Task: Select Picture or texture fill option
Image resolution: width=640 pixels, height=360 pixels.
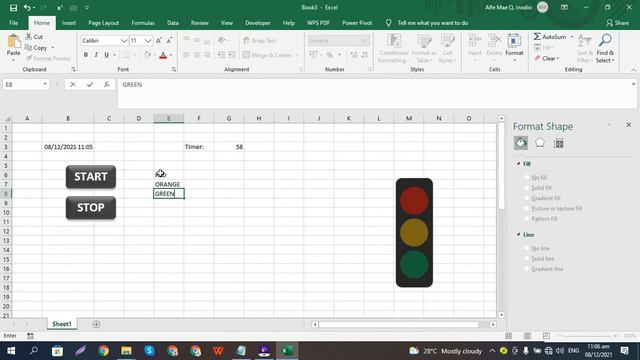Action: pyautogui.click(x=527, y=209)
